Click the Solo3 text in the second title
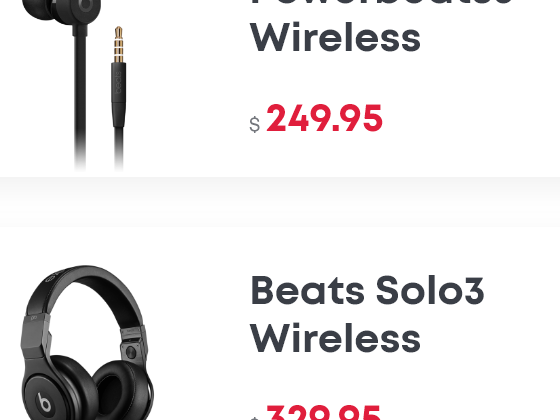The width and height of the screenshot is (560, 420). 430,290
